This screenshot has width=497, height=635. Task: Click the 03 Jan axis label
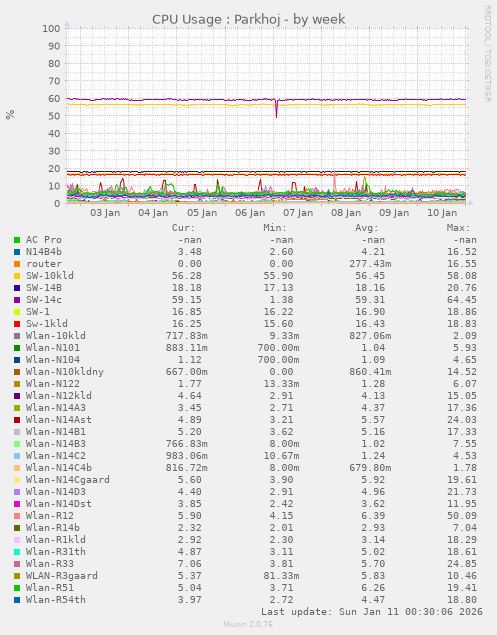point(105,213)
